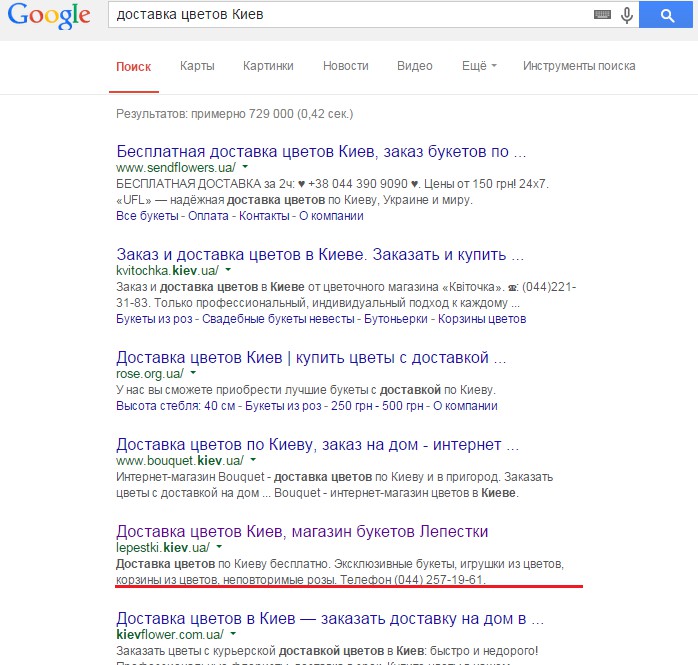
Task: Expand arrow next to kievflower.com.ua
Action: 233,633
